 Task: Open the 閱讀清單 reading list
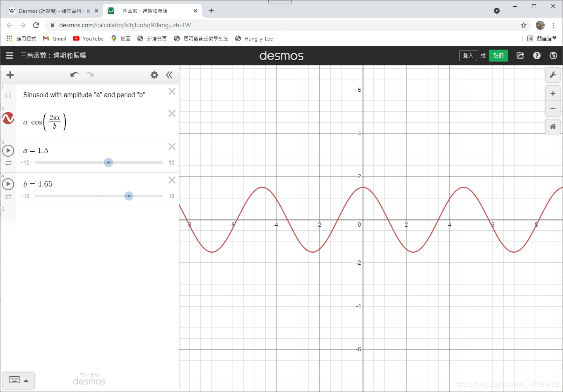tap(543, 38)
